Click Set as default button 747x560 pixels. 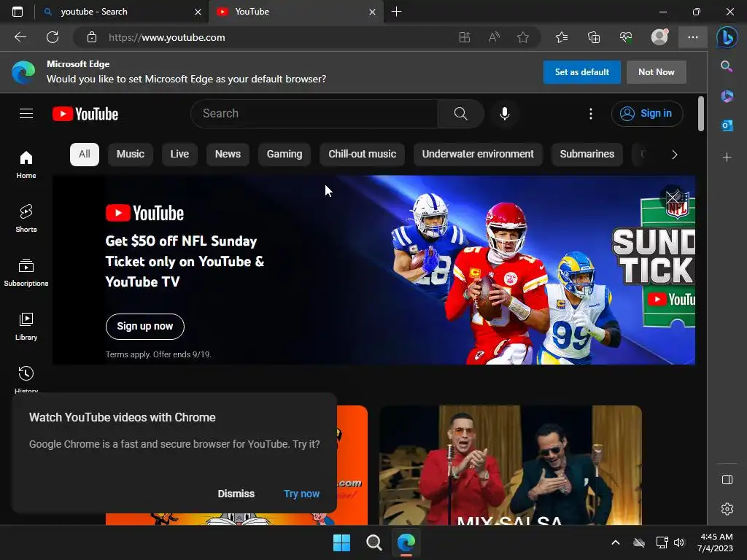581,72
